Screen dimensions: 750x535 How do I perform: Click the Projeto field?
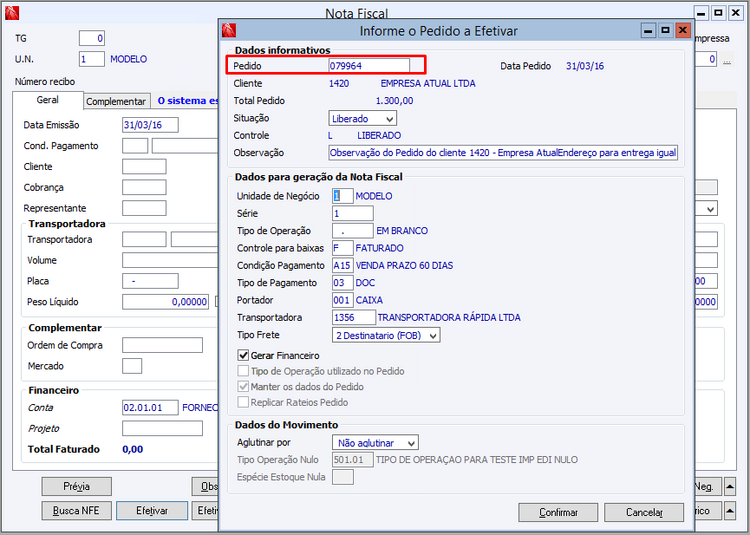pyautogui.click(x=162, y=428)
